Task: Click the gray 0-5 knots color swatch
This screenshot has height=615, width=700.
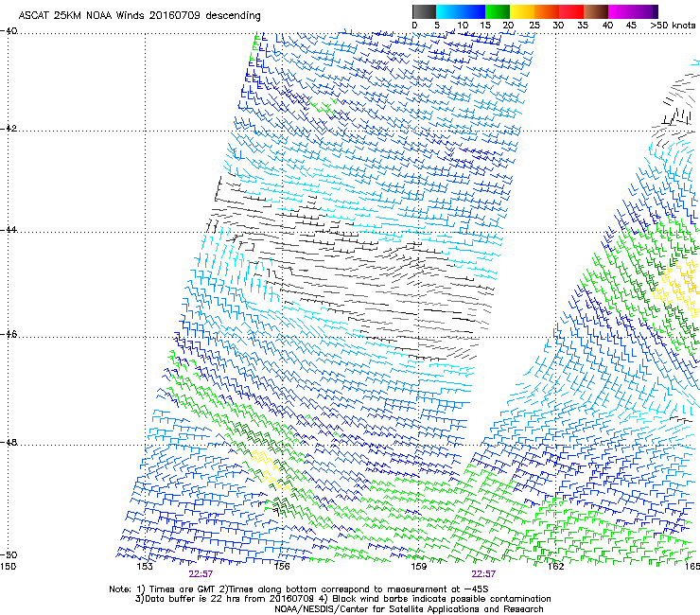Action: pos(424,11)
